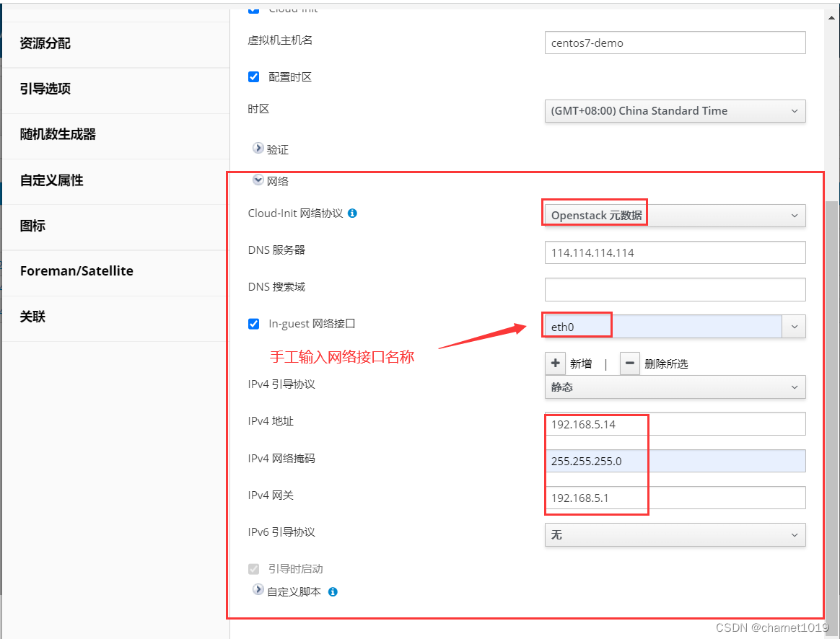840x639 pixels.
Task: Select the 图标 tab
Action: coord(115,227)
